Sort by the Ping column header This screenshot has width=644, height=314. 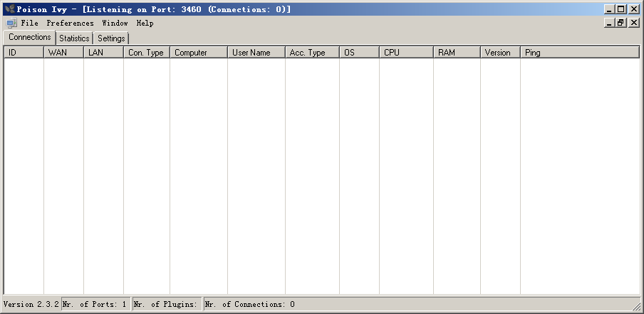[x=580, y=53]
